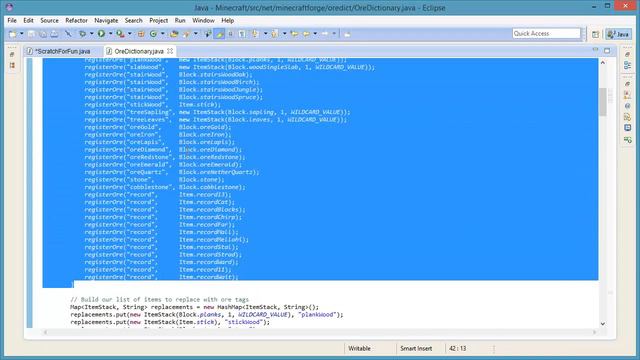Open the Source menu
The image size is (640, 360).
click(49, 20)
